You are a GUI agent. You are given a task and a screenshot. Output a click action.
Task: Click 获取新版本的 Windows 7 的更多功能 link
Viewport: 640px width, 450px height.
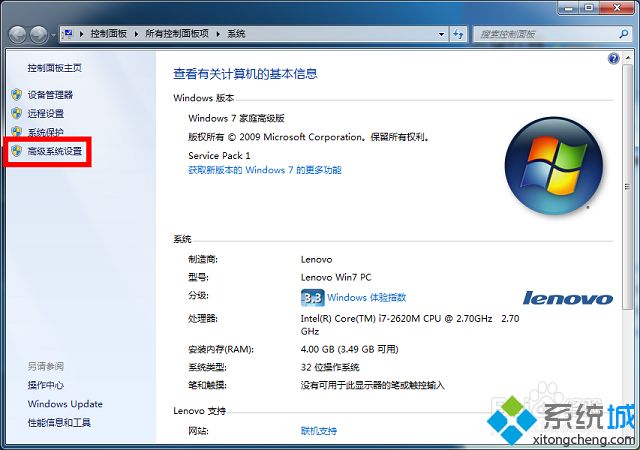pos(264,170)
